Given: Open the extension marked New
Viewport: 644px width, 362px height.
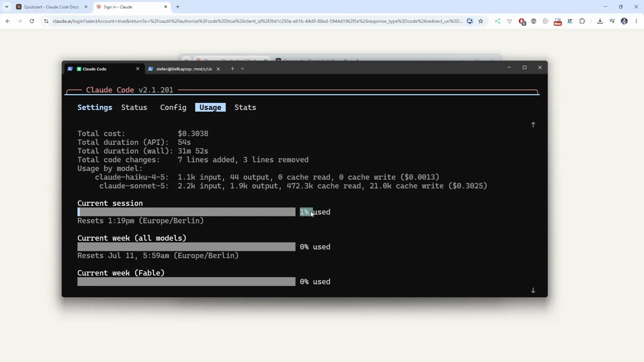Looking at the screenshot, I should [558, 22].
